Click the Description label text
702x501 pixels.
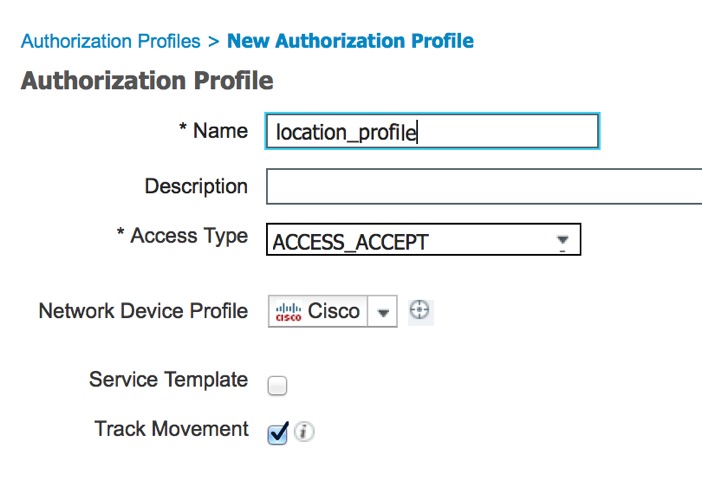point(196,186)
